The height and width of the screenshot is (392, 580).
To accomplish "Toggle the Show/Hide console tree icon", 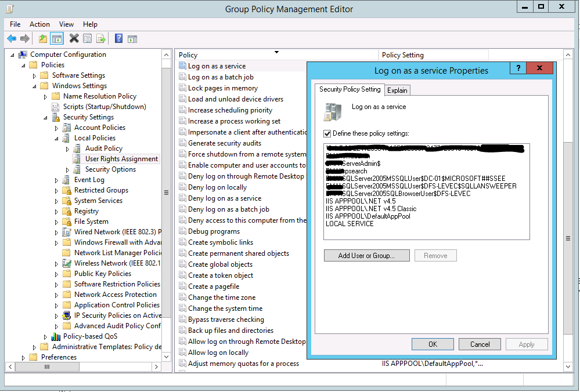I will pos(57,38).
